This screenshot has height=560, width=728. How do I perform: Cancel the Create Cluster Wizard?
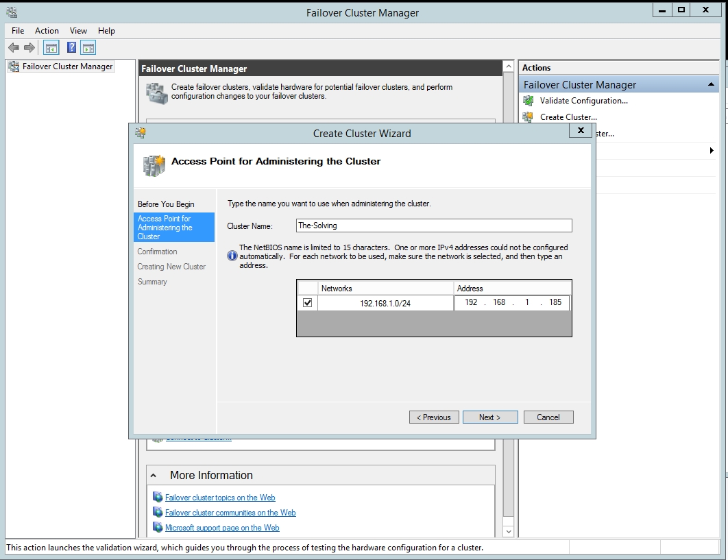point(548,417)
